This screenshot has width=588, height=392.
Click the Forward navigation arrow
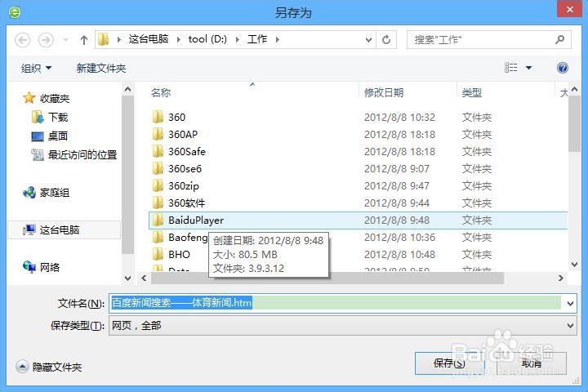pos(46,40)
